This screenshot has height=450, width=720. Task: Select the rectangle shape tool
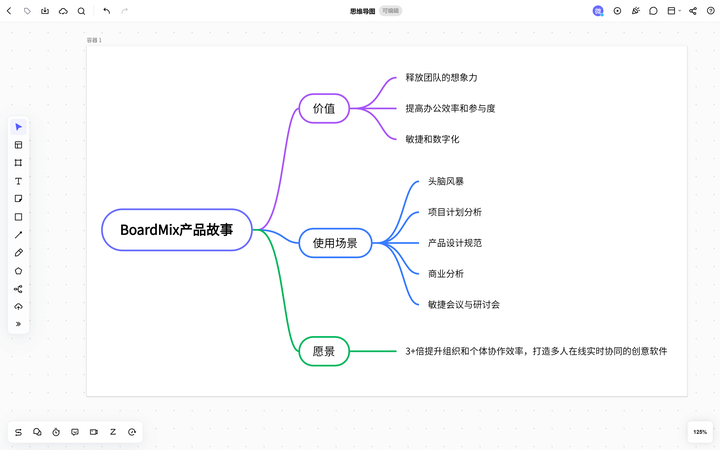pyautogui.click(x=18, y=217)
